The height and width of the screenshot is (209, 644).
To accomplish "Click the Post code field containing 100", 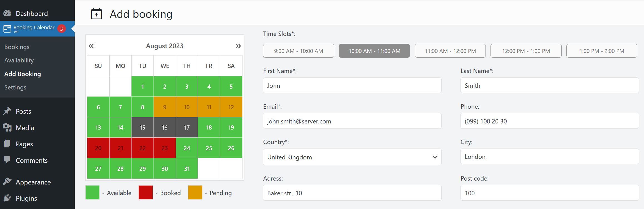I will pos(550,193).
